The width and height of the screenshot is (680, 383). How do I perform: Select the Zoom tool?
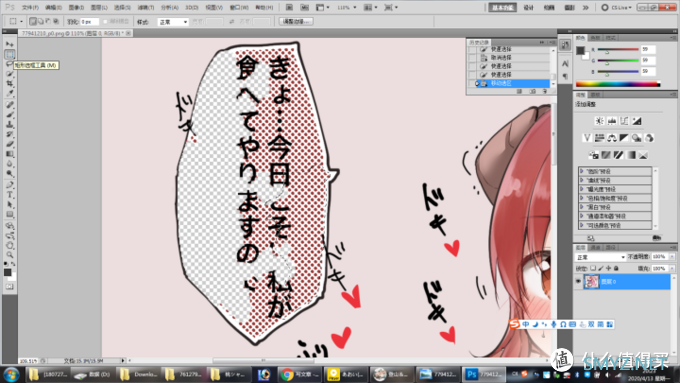(10, 255)
